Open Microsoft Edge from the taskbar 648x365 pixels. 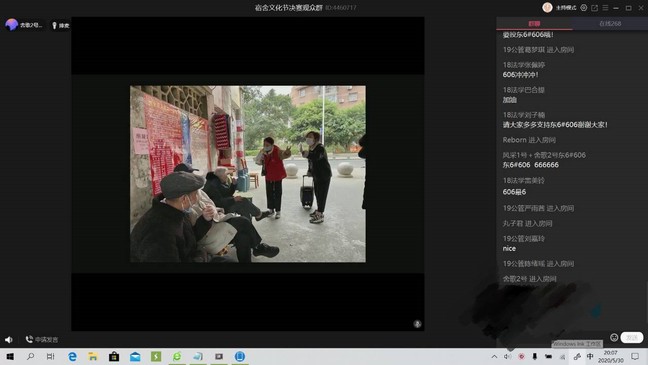(72, 356)
